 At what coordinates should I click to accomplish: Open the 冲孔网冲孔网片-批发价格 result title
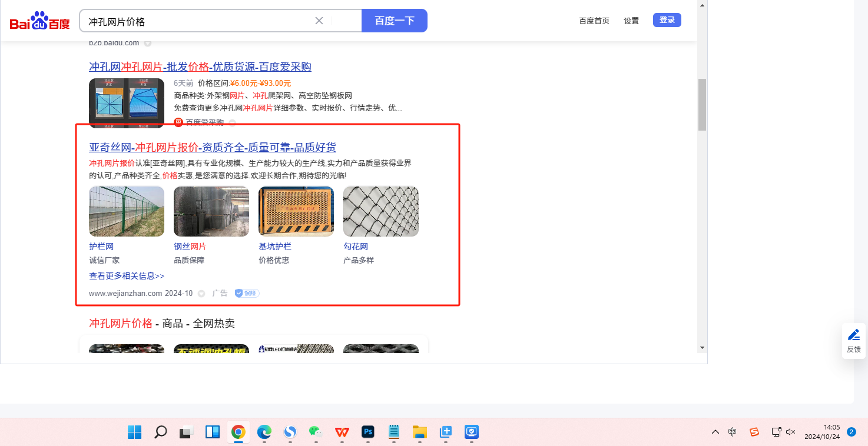tap(200, 66)
